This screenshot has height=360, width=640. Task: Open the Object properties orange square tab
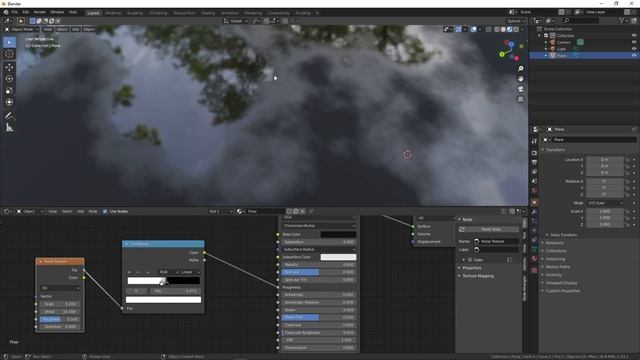click(x=534, y=202)
